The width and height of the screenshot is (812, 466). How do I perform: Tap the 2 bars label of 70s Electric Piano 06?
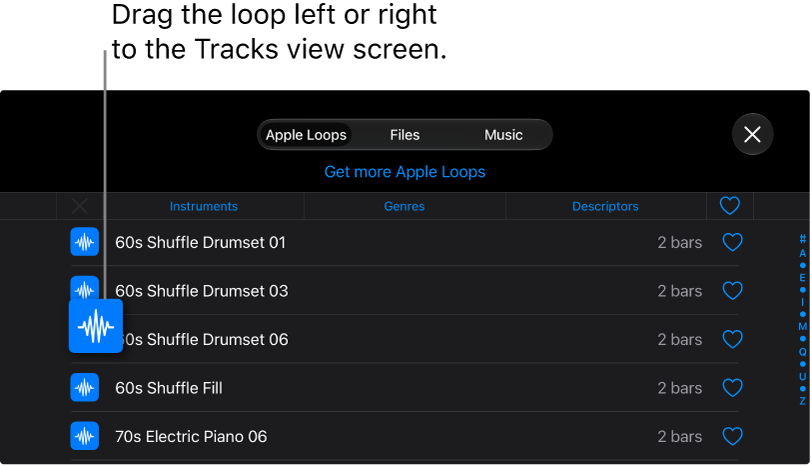coord(679,436)
